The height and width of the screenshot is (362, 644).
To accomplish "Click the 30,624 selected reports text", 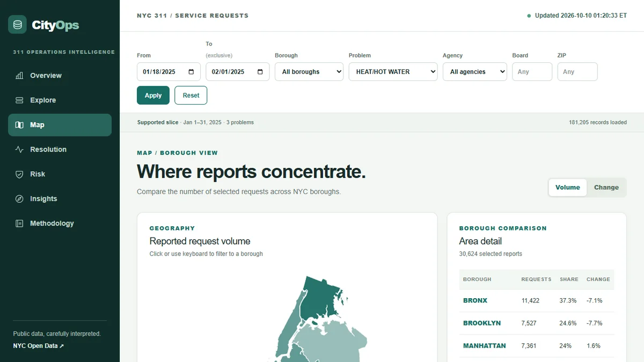I will coord(491,254).
